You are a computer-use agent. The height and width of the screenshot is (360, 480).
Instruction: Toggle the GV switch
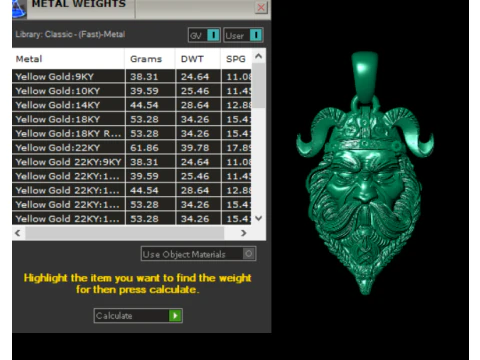pos(204,35)
